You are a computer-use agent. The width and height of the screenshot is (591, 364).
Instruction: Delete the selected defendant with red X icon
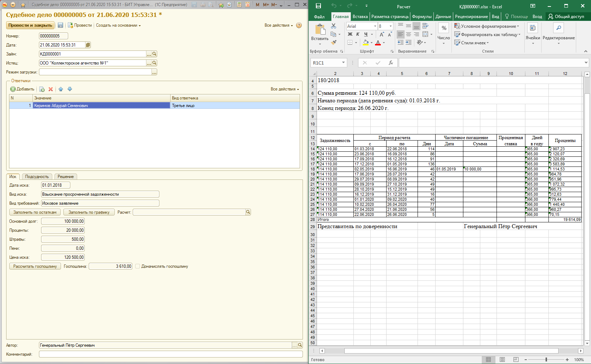(x=51, y=89)
